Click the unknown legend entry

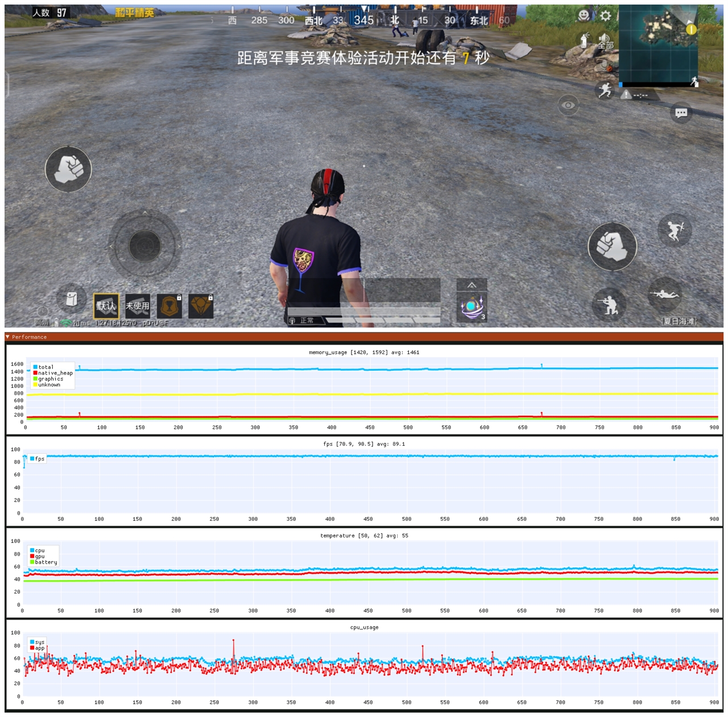tap(47, 385)
